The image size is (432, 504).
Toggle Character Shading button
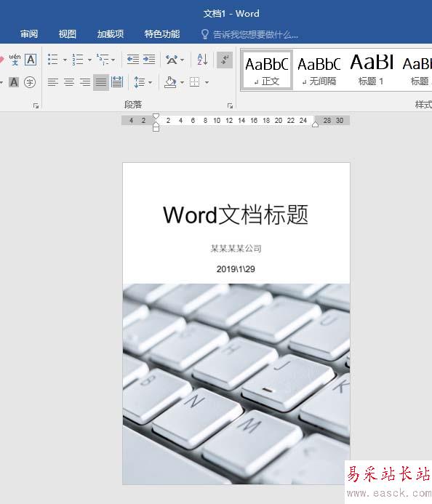pyautogui.click(x=14, y=82)
